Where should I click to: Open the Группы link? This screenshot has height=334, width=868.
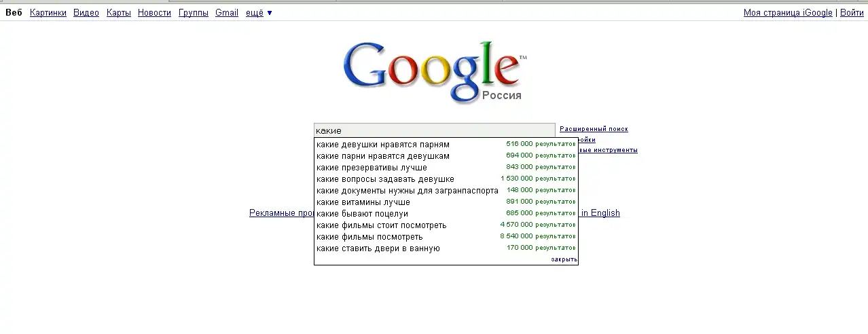pyautogui.click(x=194, y=13)
